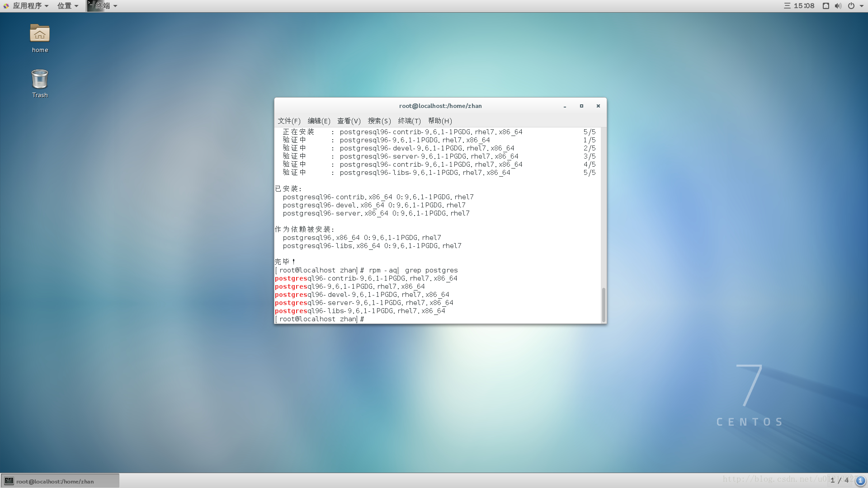Click 终端(T) menu item

click(409, 120)
